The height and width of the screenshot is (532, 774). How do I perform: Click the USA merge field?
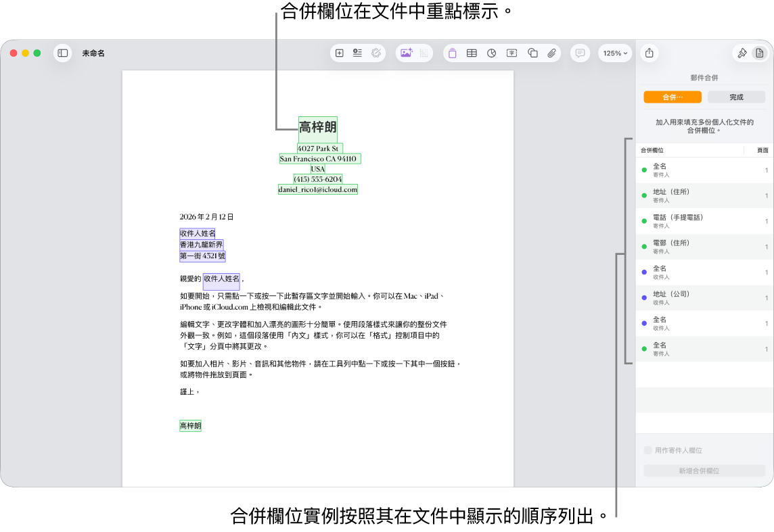(x=318, y=168)
